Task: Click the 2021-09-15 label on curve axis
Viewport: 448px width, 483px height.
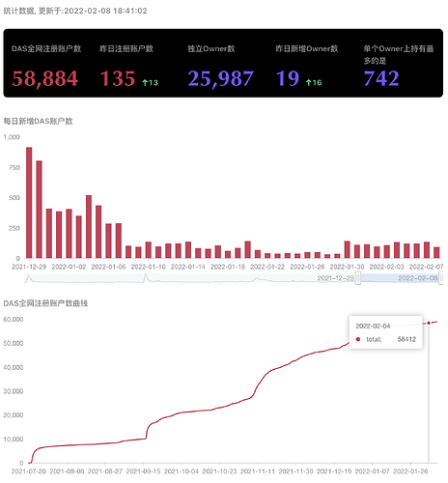Action: coord(143,471)
